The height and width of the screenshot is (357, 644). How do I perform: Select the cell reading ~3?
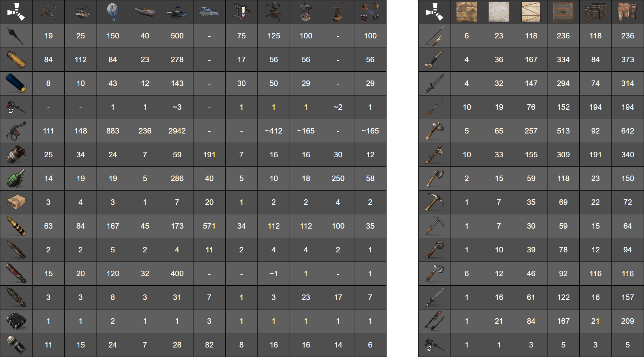pyautogui.click(x=177, y=107)
